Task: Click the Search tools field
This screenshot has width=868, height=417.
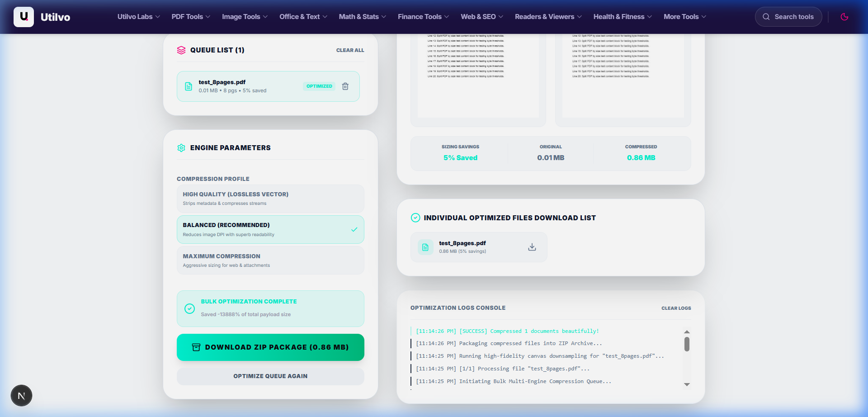Action: click(x=788, y=17)
